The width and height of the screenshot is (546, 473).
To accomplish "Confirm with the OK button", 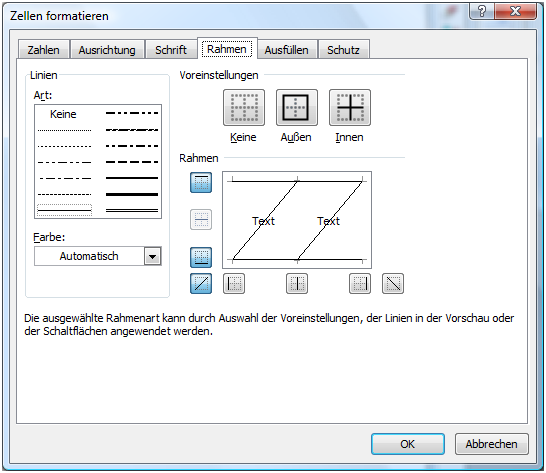I will (408, 444).
